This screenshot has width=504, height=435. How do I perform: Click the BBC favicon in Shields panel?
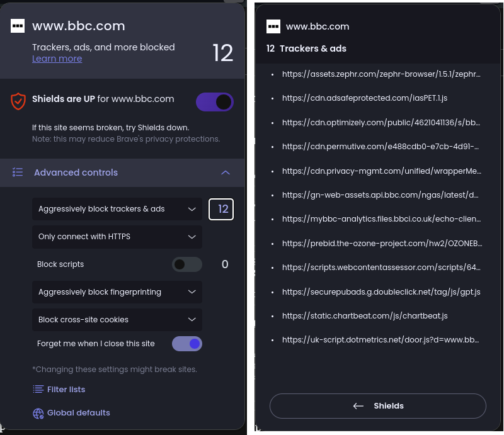click(18, 26)
